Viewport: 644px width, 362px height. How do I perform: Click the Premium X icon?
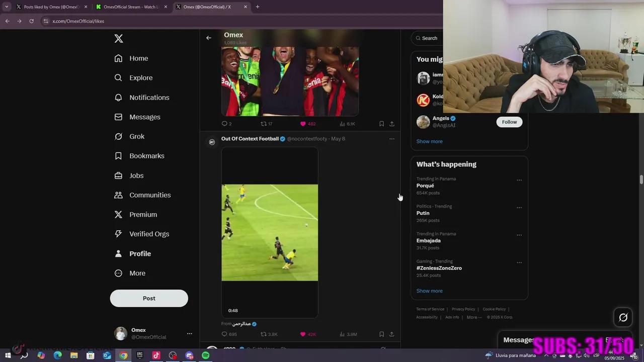[118, 215]
